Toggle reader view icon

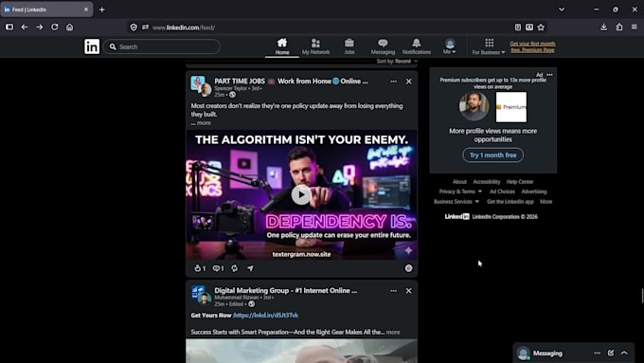518,27
